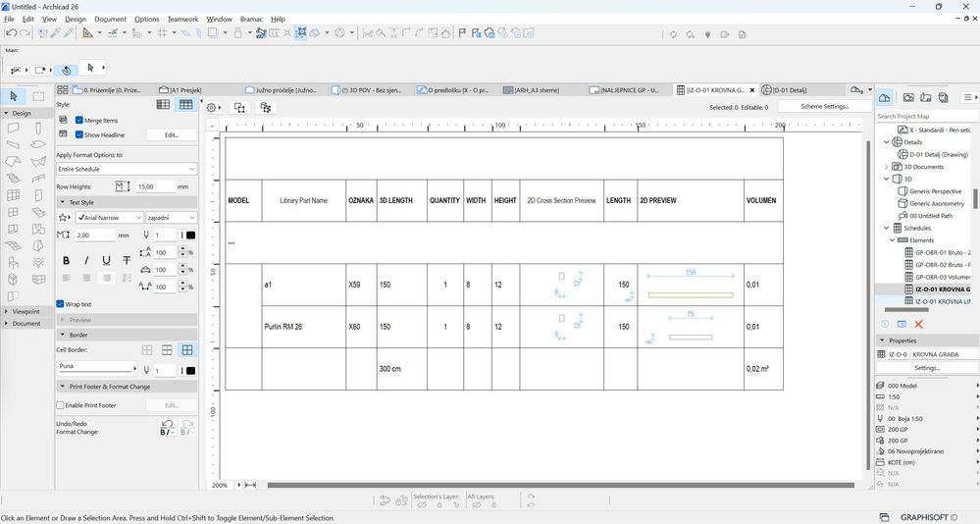Viewport: 980px width, 524px height.
Task: Select the Marquee tool in the Toolbox
Action: tap(39, 96)
